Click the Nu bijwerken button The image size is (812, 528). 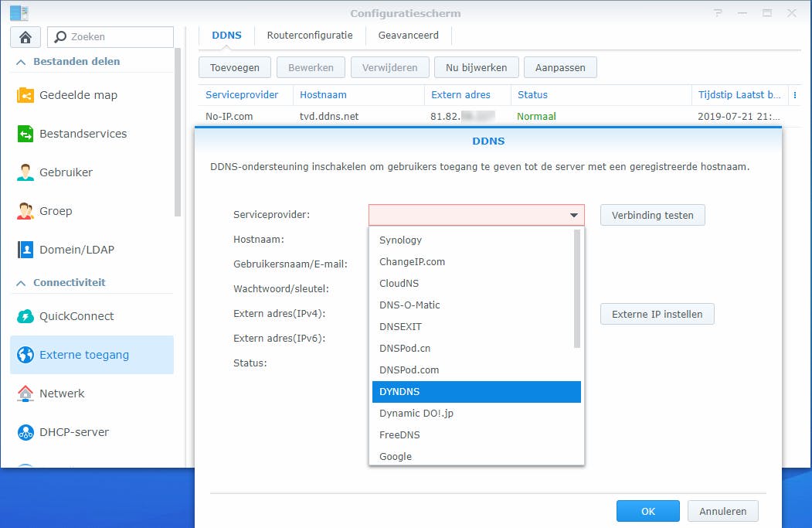tap(477, 68)
